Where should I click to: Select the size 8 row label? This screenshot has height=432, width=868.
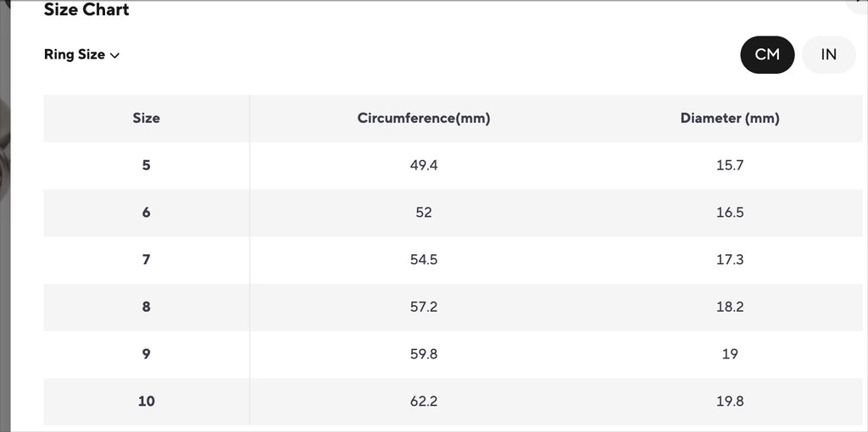(x=146, y=307)
